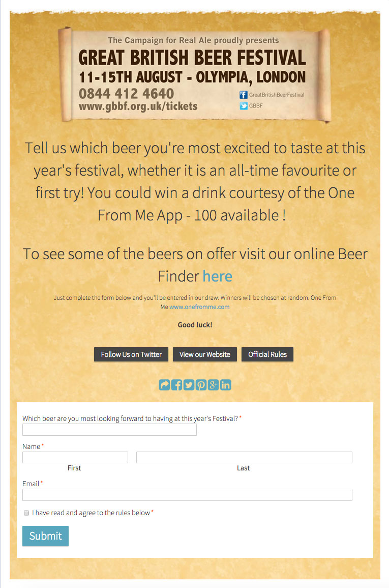Share the page via the Twitter bird icon
Screen dimensions: 389x588
tap(189, 385)
